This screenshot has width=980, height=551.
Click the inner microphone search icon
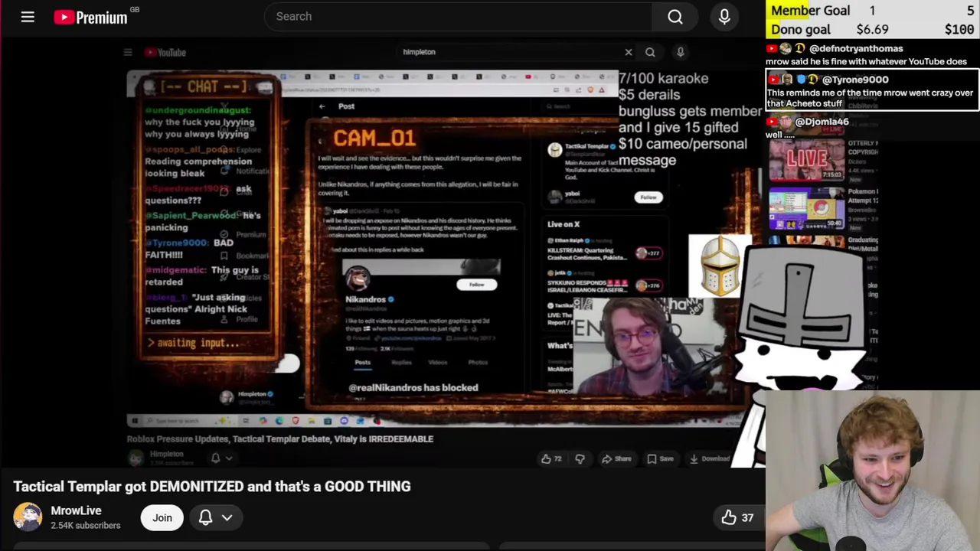[x=680, y=52]
